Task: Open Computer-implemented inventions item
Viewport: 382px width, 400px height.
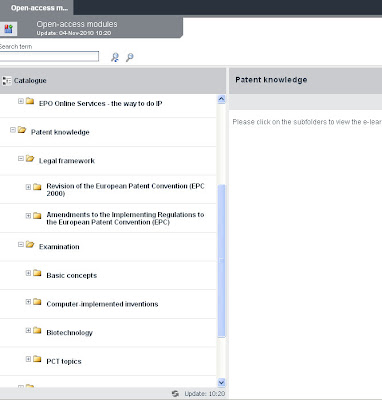Action: point(102,304)
